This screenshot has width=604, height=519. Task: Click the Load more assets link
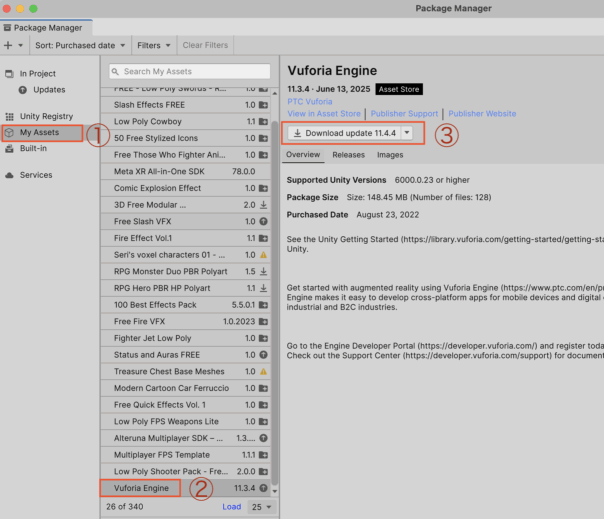[x=232, y=507]
